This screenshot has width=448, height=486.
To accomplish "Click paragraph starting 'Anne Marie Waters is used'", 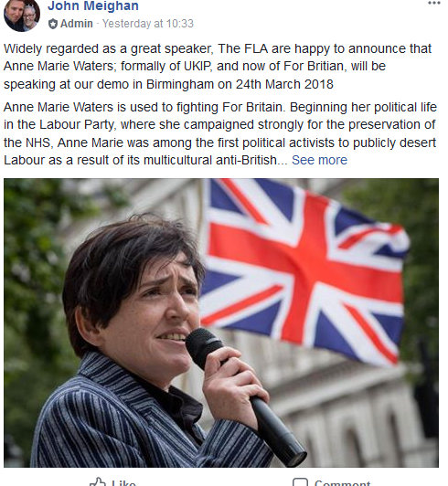I will coord(220,133).
